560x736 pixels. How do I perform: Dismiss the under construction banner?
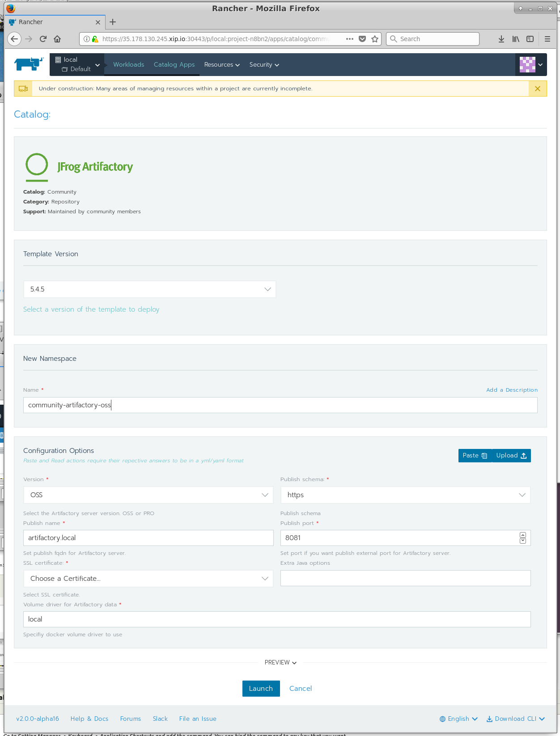(538, 89)
